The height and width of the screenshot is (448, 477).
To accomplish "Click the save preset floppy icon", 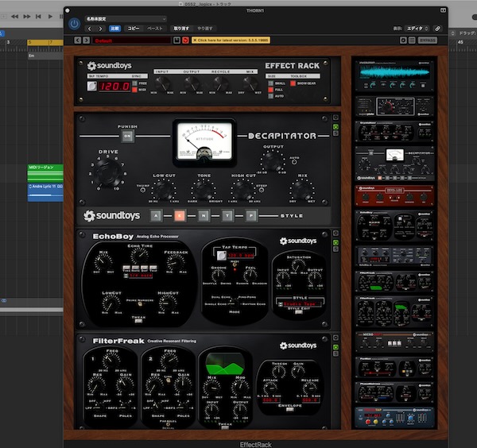I will pyautogui.click(x=176, y=41).
